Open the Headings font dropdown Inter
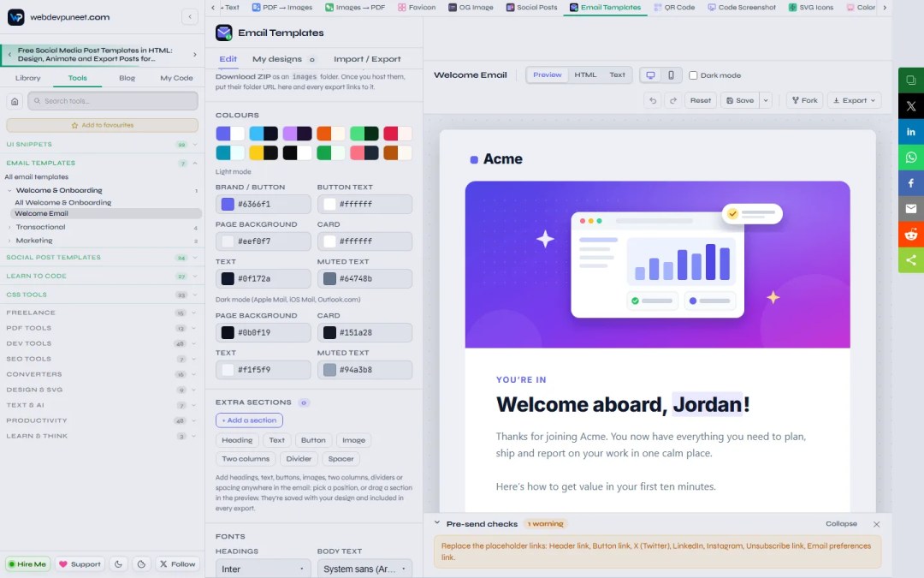 coord(263,569)
